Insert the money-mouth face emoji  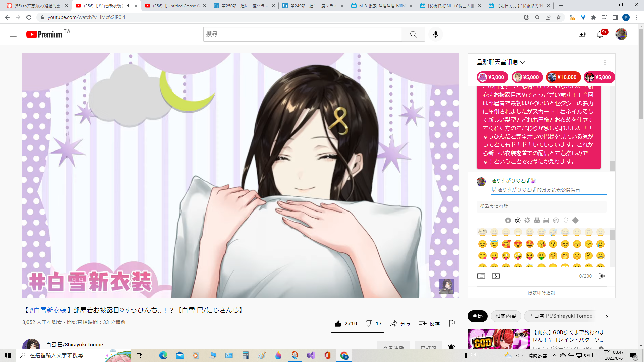541,256
